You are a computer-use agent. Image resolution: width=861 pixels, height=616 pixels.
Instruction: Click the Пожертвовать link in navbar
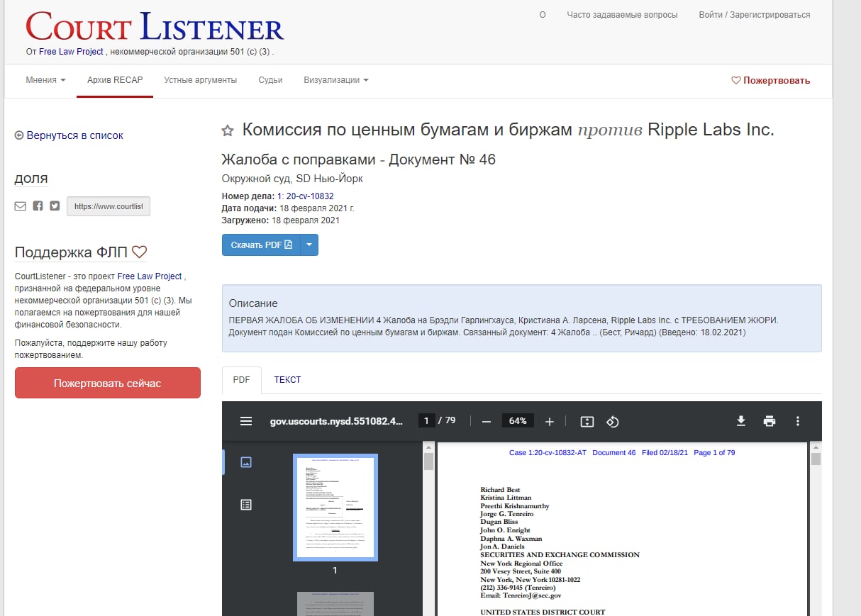(771, 80)
